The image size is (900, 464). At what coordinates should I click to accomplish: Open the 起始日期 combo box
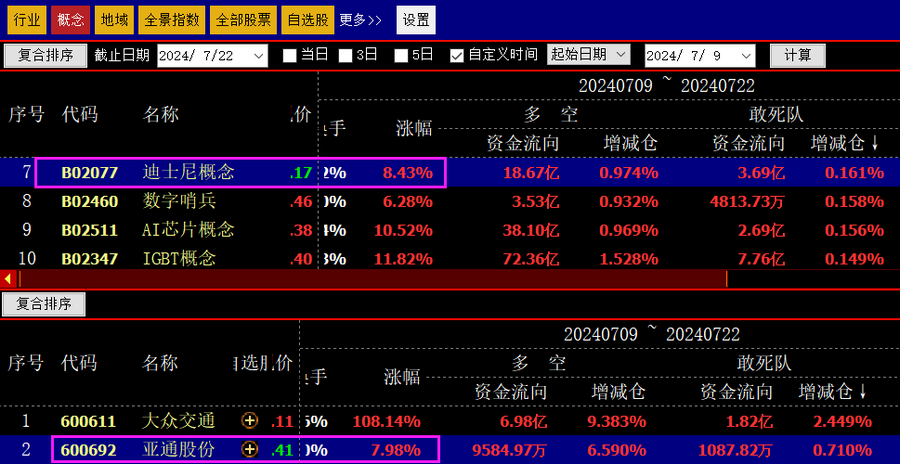coord(588,55)
